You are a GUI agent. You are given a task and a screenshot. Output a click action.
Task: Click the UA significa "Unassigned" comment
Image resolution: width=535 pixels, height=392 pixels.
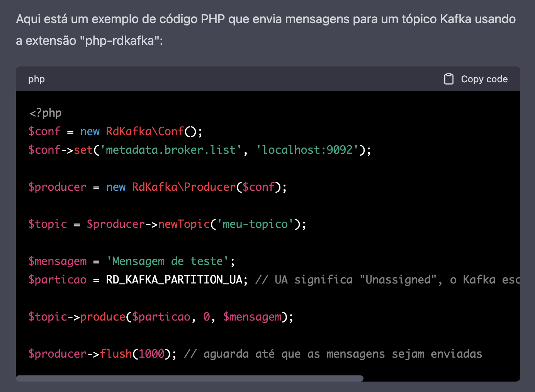coord(387,280)
